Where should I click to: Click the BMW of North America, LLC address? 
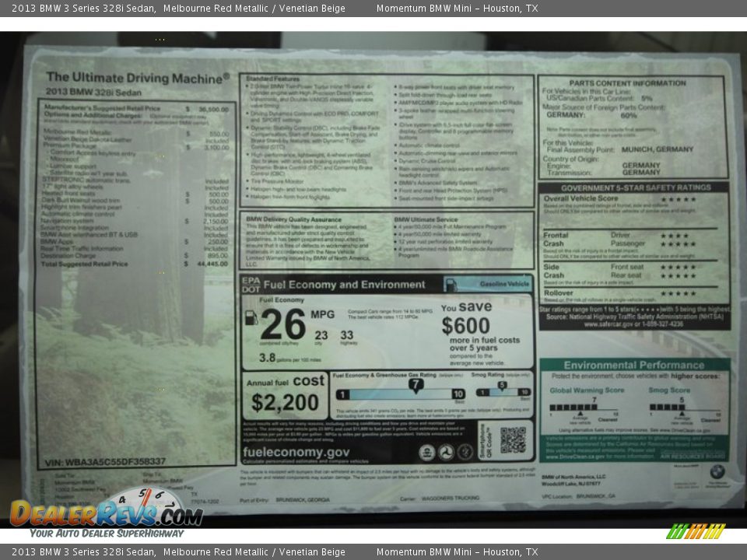[x=573, y=480]
